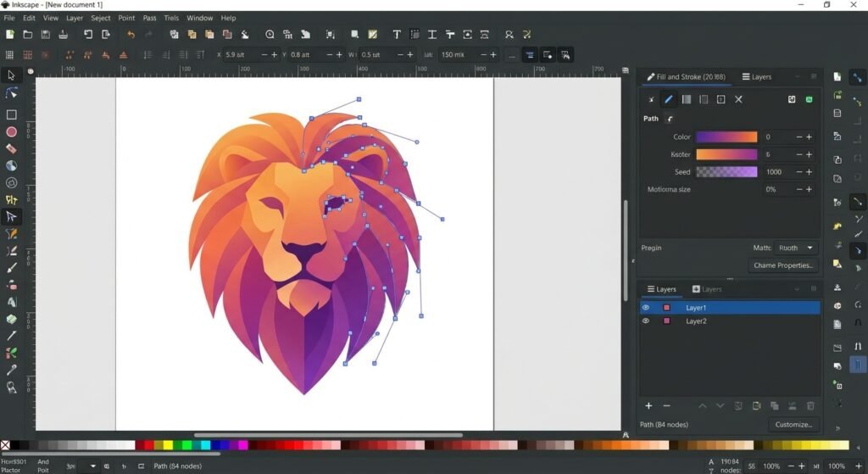Toggle the highlighted align icon in controls bar

point(530,55)
